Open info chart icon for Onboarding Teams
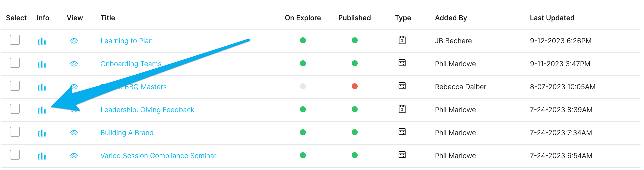The image size is (644, 170). 42,64
